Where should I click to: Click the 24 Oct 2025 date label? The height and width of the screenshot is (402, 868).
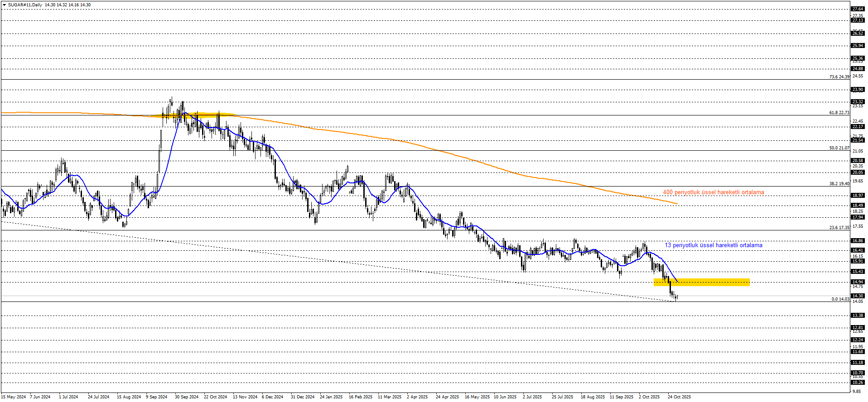(x=679, y=397)
